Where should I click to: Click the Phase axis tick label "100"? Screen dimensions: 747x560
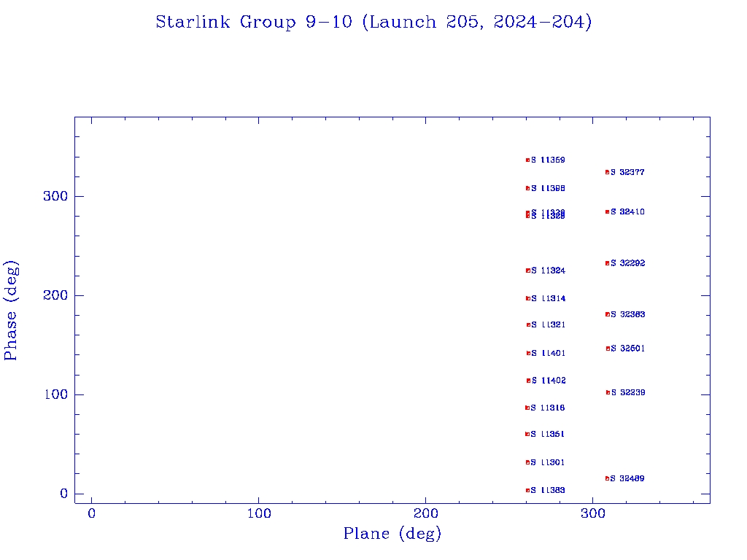[55, 394]
